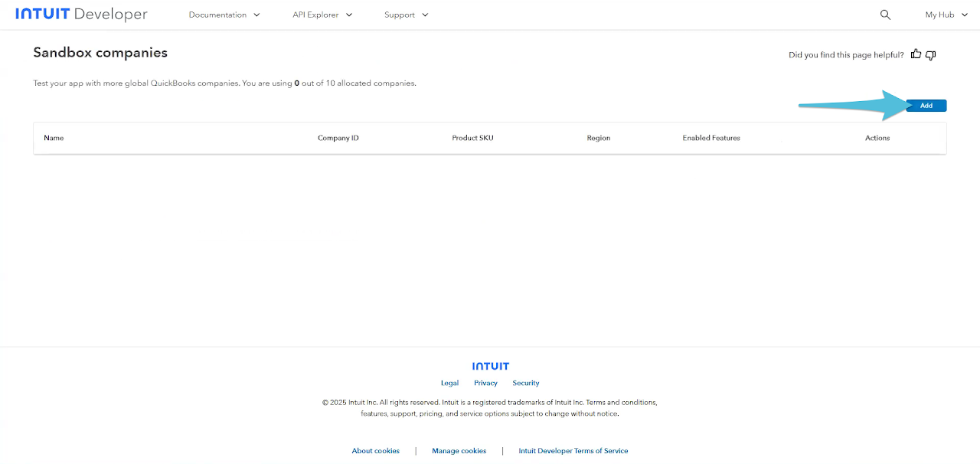Viewport: 980px width, 464px height.
Task: Select the Company ID column header
Action: (338, 138)
